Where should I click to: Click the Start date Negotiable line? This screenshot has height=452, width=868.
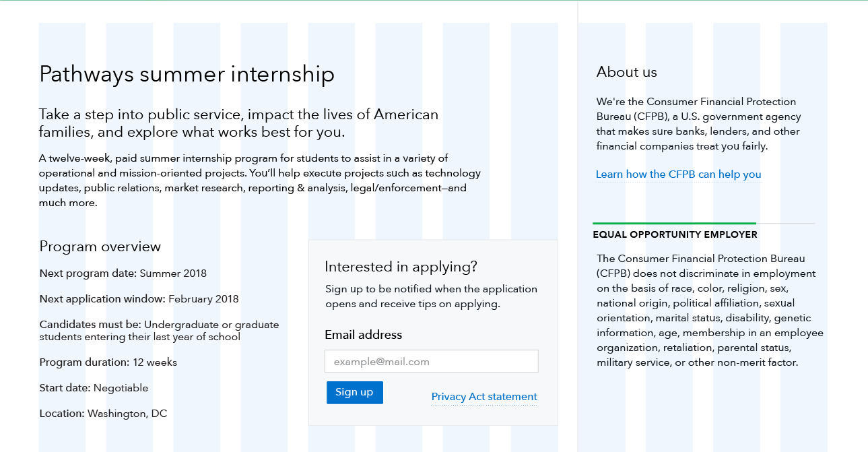tap(94, 388)
